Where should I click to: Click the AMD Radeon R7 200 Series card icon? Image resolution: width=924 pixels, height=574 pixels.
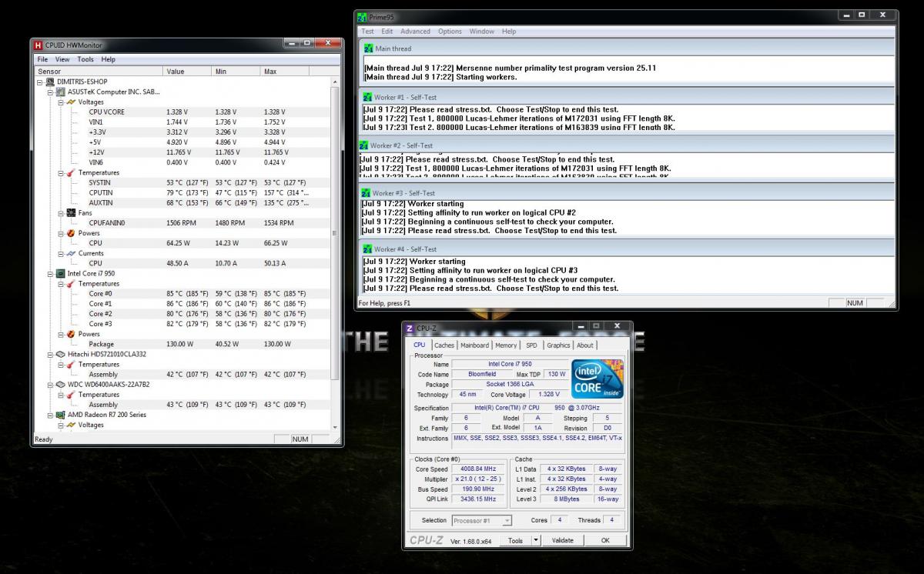click(61, 415)
